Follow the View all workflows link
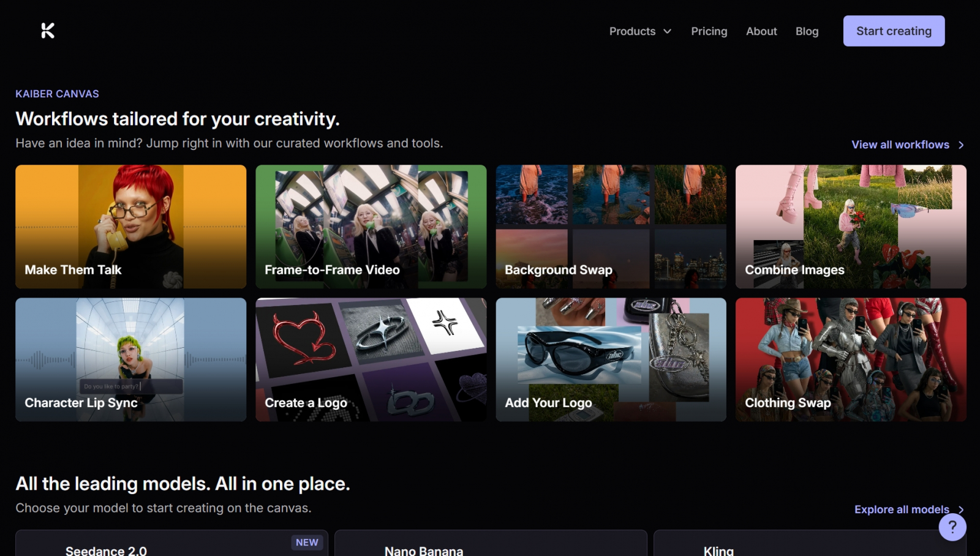Viewport: 980px width, 556px height. [x=908, y=145]
